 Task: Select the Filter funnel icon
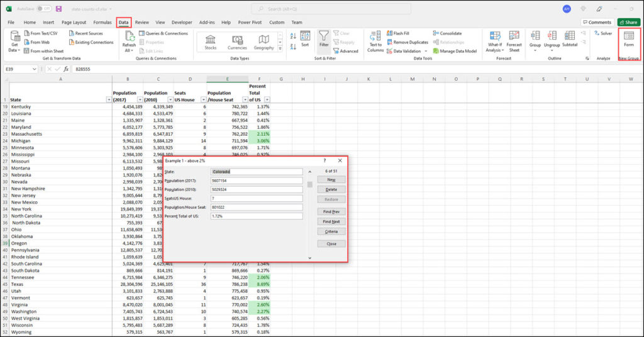point(323,39)
